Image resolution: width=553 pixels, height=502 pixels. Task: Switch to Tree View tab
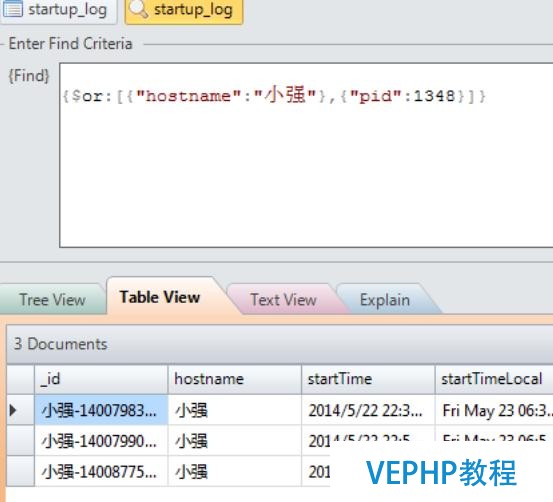point(52,300)
